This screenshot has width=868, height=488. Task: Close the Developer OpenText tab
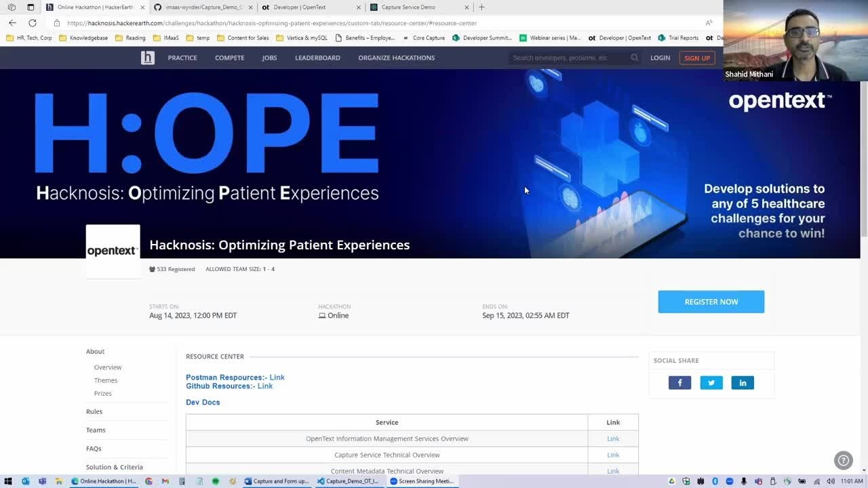[358, 7]
